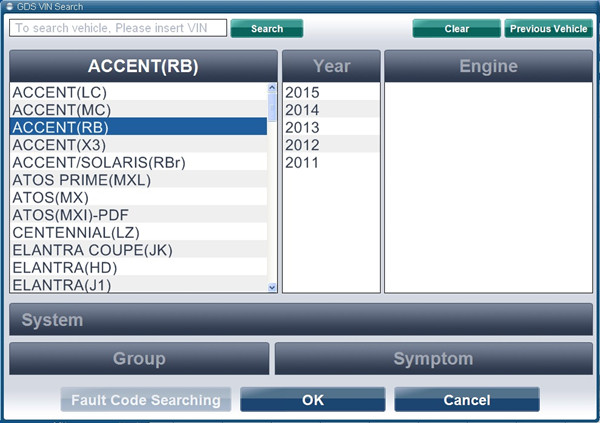Image resolution: width=600 pixels, height=423 pixels.
Task: Click the Engine column header
Action: [489, 66]
